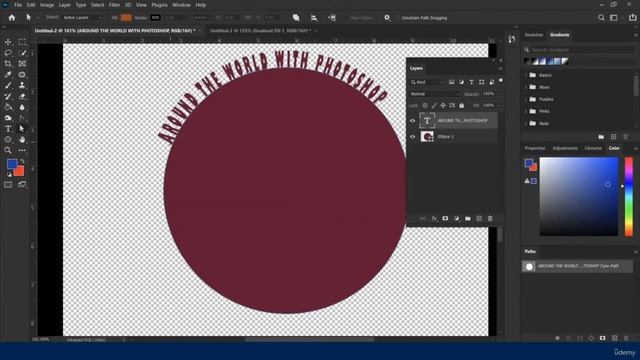Toggle Quick Mask mode in toolbox
This screenshot has height=360, width=640.
pyautogui.click(x=8, y=185)
